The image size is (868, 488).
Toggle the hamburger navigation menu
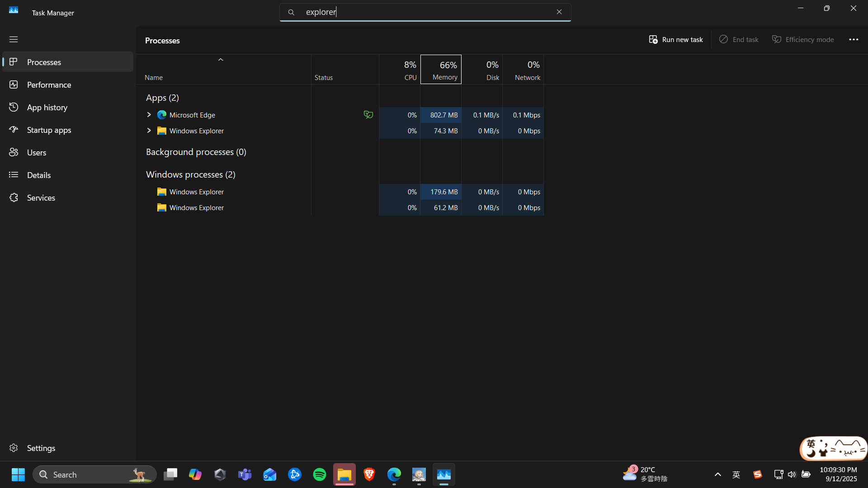pos(14,39)
